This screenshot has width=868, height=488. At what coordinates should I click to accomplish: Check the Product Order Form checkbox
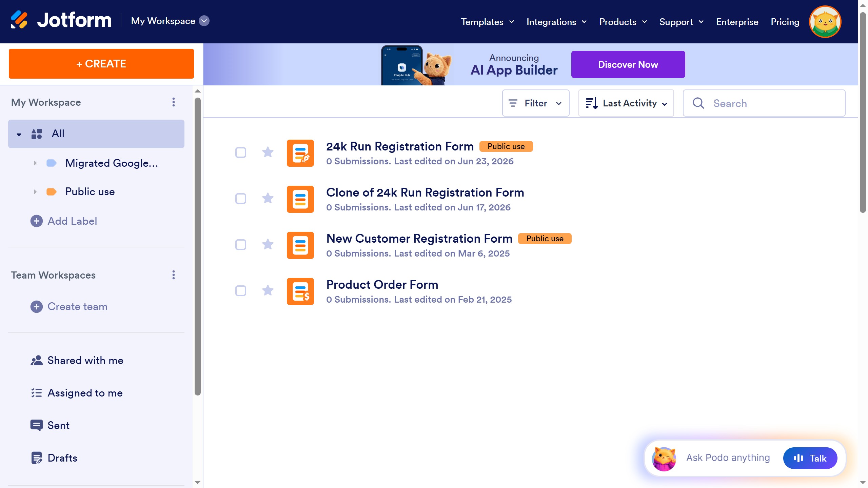[x=241, y=291]
